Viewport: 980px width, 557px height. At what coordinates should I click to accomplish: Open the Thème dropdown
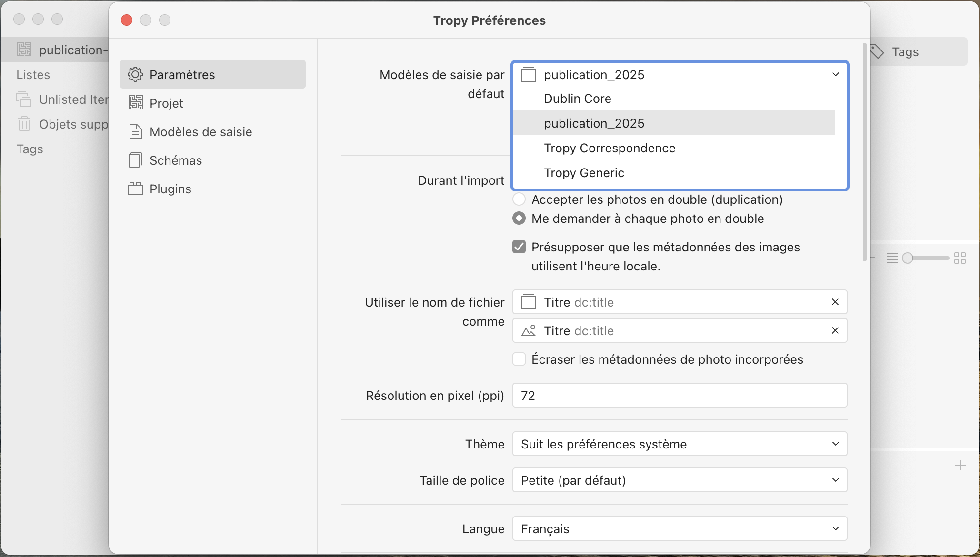(680, 444)
